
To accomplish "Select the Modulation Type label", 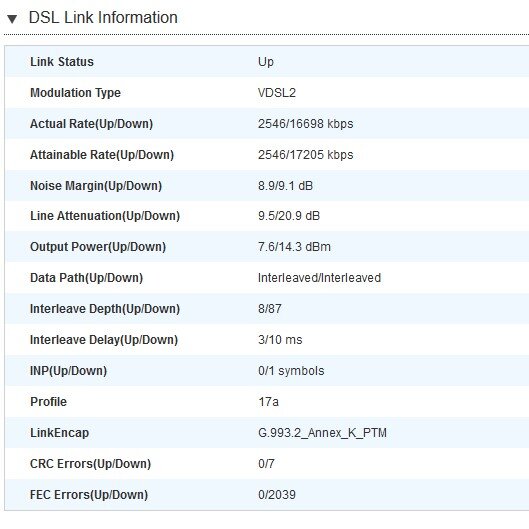I will 76,93.
